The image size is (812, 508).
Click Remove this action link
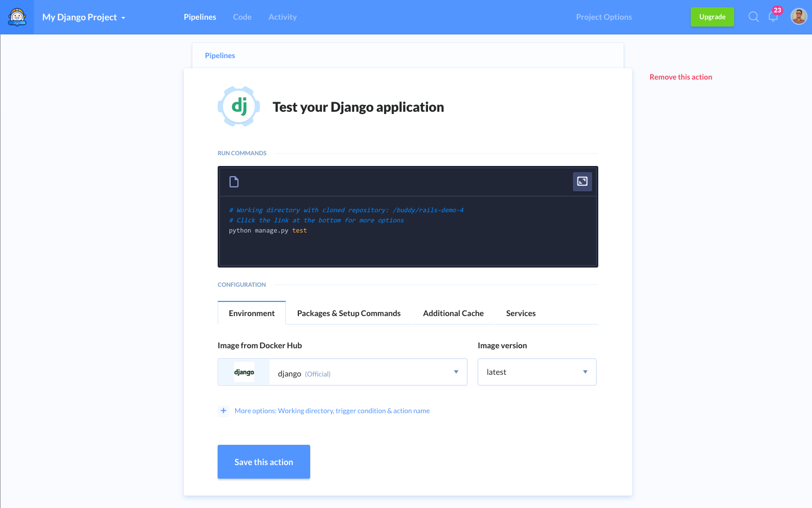(x=681, y=77)
